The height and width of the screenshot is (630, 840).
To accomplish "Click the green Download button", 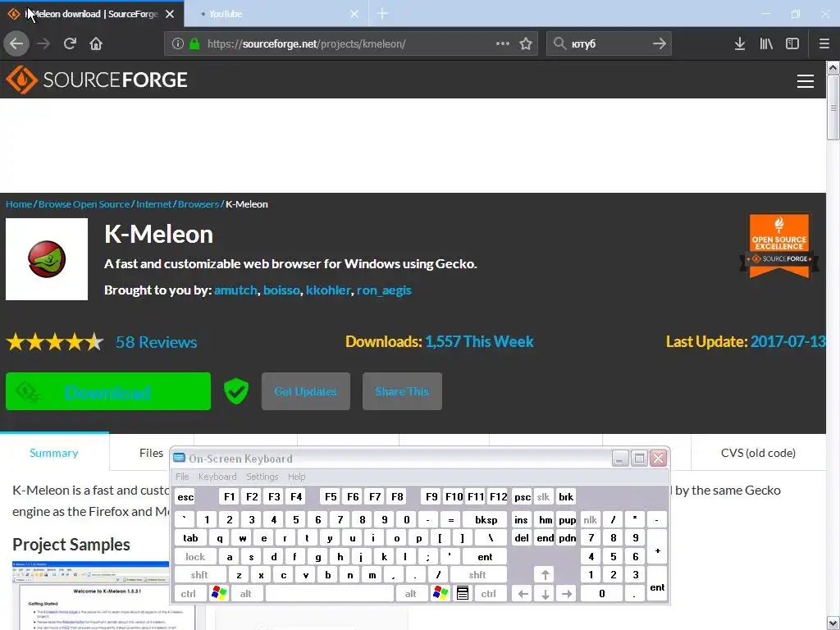I will (108, 391).
